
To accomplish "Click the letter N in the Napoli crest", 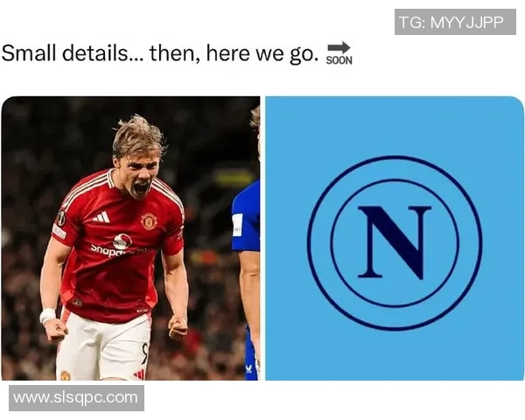I will (395, 243).
